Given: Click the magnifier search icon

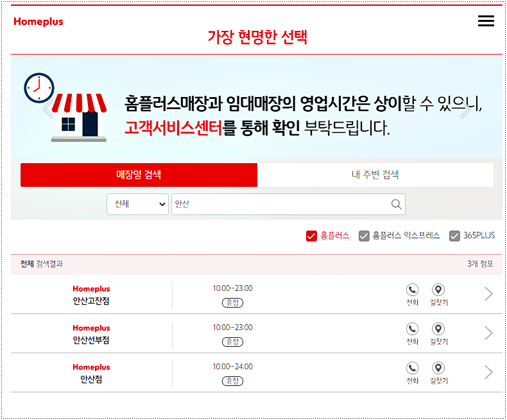Looking at the screenshot, I should 397,204.
